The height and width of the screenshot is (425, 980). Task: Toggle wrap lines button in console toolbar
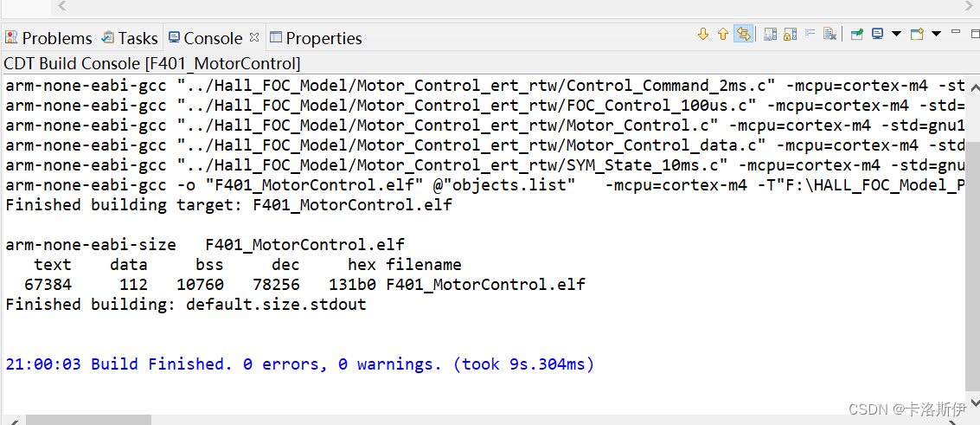(810, 35)
